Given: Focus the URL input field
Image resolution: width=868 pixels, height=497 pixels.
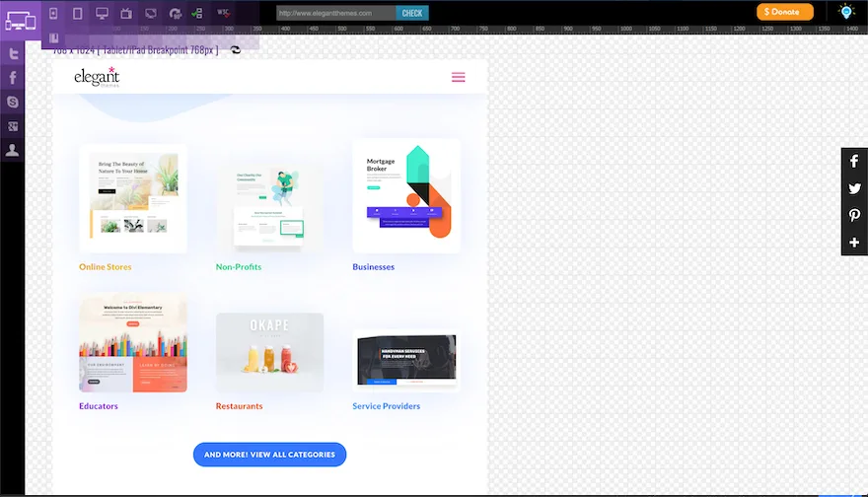Looking at the screenshot, I should click(x=336, y=13).
